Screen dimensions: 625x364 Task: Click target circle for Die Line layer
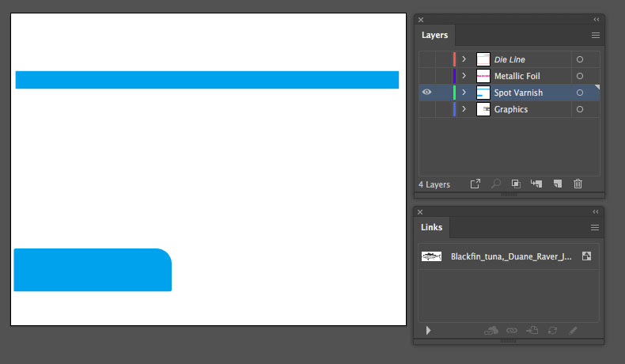(580, 59)
